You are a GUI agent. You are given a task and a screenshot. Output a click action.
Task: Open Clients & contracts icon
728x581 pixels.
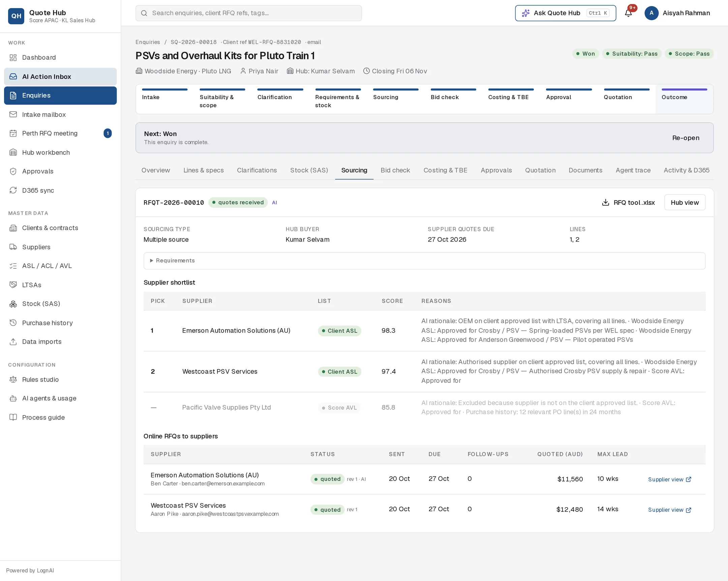pyautogui.click(x=13, y=228)
